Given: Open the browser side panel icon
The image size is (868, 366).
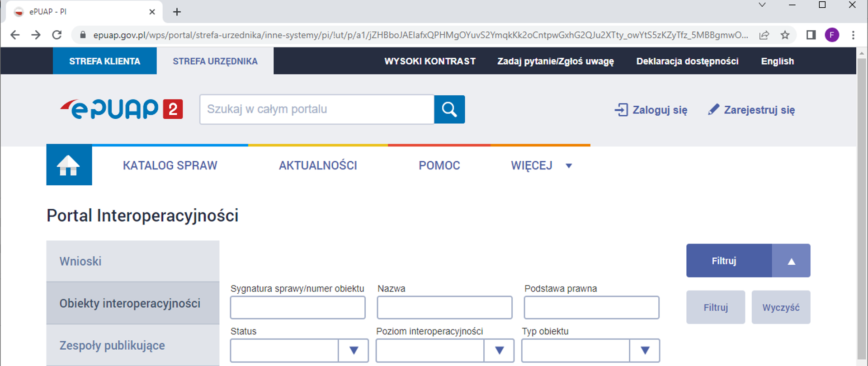Looking at the screenshot, I should point(811,35).
